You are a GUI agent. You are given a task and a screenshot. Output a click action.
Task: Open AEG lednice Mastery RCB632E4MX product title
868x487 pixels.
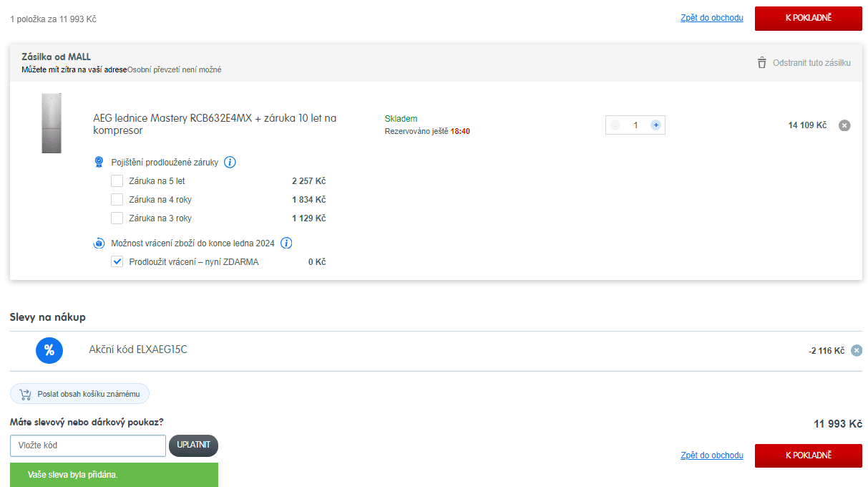(x=215, y=125)
